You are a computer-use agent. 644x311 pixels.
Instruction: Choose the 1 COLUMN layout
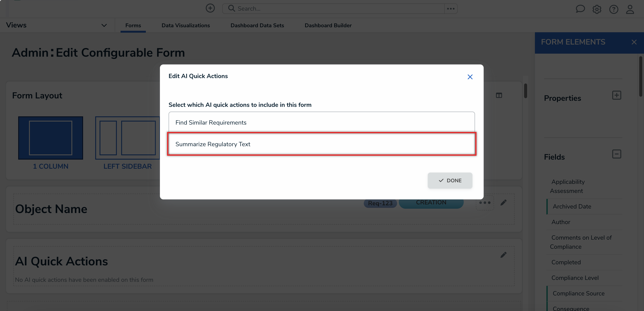click(x=50, y=138)
